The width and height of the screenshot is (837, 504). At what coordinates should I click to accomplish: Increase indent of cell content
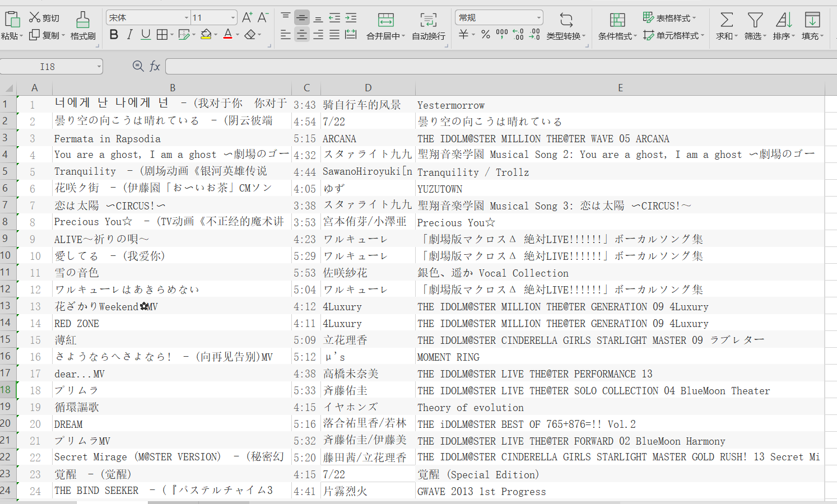[x=351, y=18]
